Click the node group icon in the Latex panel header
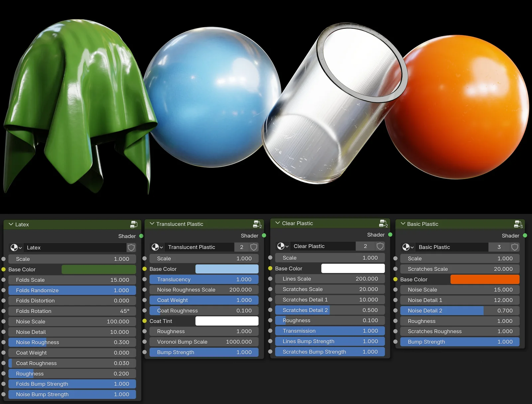The height and width of the screenshot is (404, 532). click(x=134, y=224)
